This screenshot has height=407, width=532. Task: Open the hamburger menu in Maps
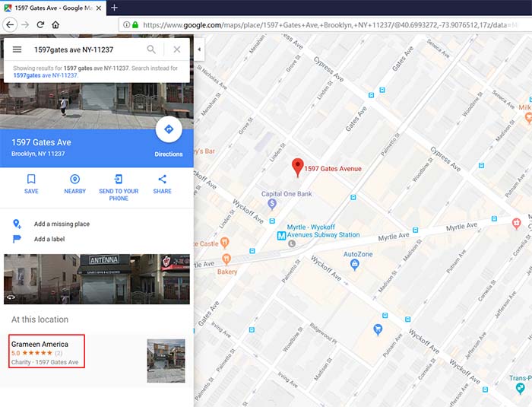point(17,49)
